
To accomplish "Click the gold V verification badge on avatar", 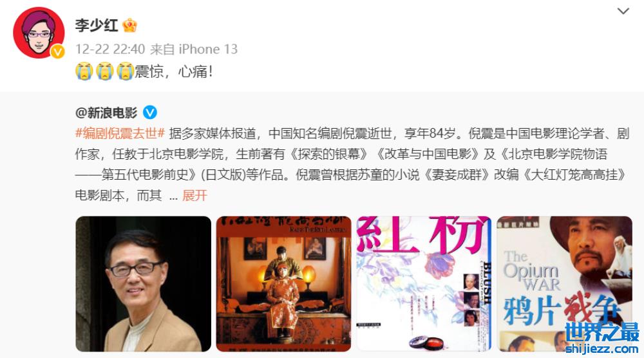I will click(57, 52).
